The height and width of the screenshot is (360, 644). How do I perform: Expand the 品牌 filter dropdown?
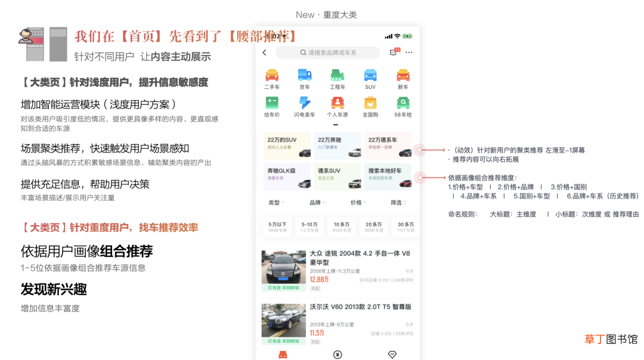(317, 203)
